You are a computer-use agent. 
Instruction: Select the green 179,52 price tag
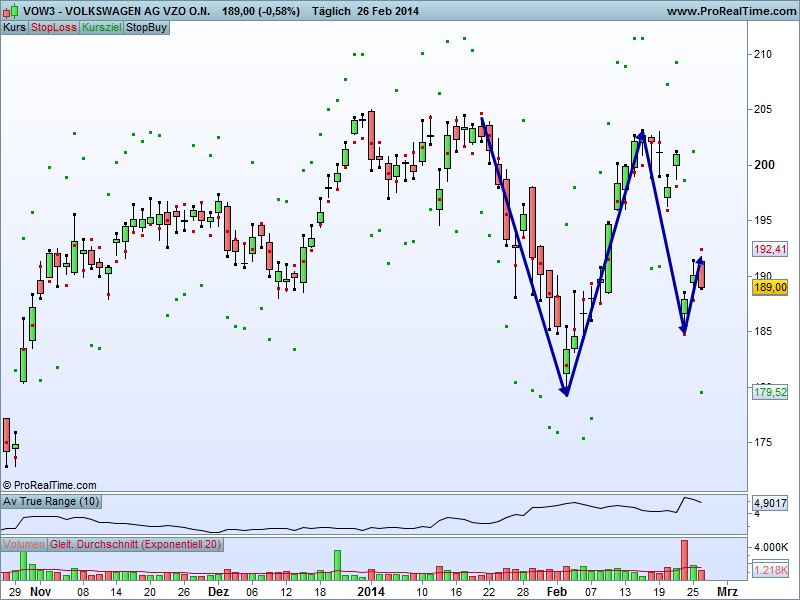tap(770, 392)
